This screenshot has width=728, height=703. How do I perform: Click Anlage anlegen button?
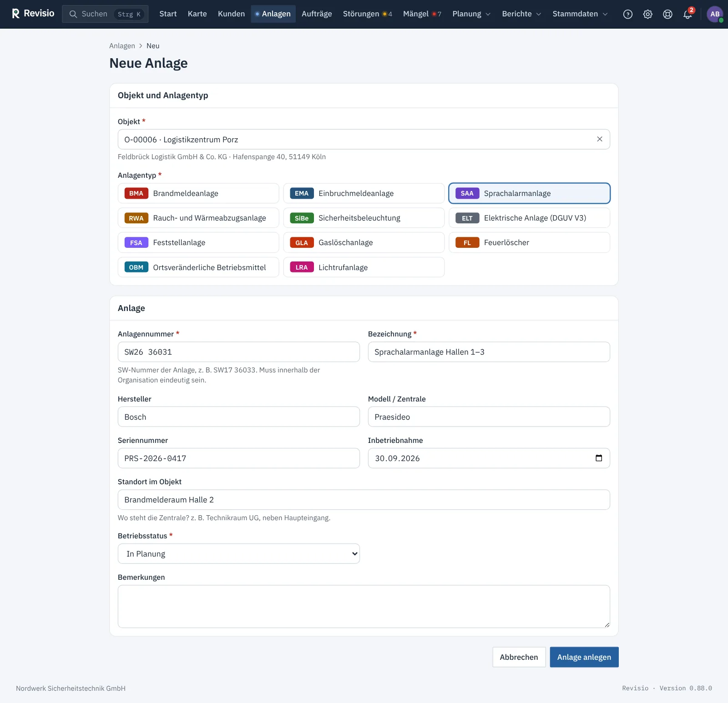pos(584,657)
